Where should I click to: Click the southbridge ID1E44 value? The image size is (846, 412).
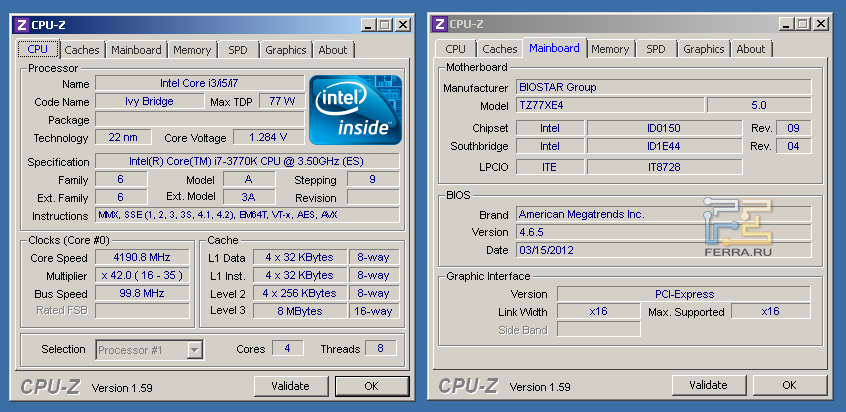[664, 146]
